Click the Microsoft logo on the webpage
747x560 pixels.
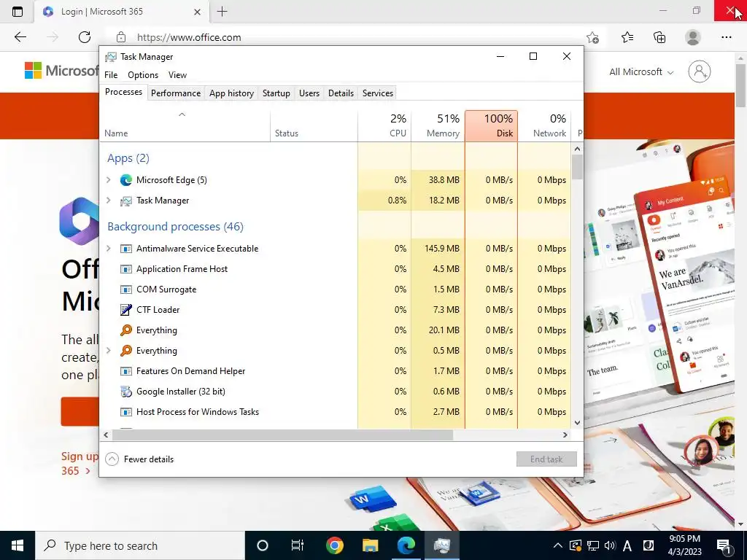point(62,71)
